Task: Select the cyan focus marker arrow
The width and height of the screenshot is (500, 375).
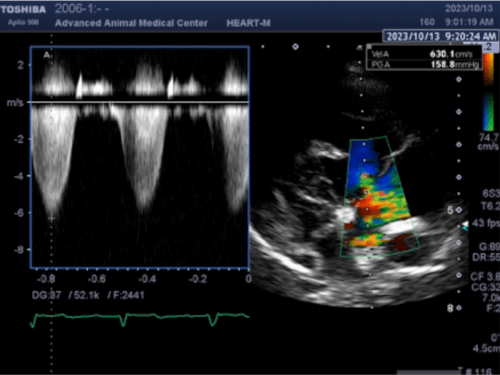Action: 465,227
